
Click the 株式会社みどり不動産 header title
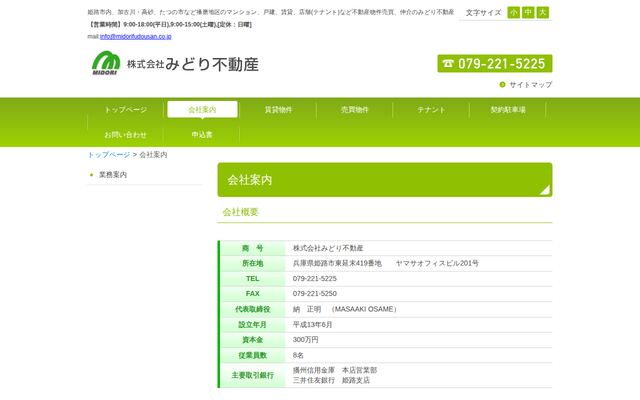pos(193,64)
